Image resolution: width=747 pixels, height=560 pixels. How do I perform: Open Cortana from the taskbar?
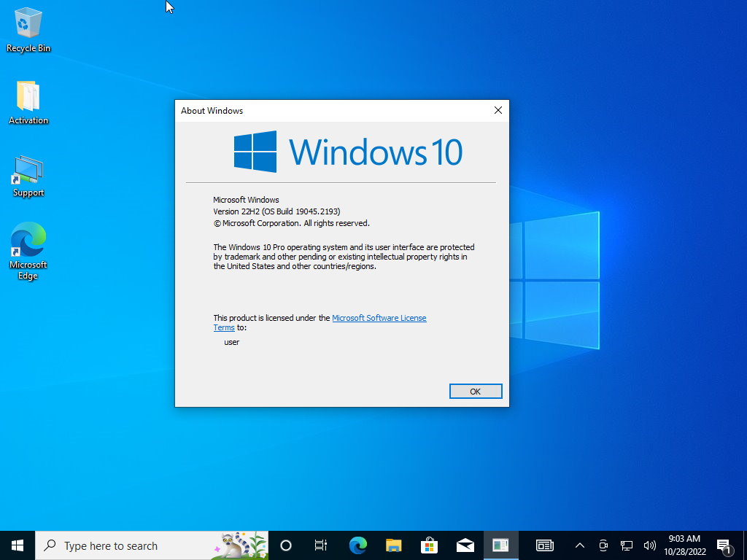286,545
